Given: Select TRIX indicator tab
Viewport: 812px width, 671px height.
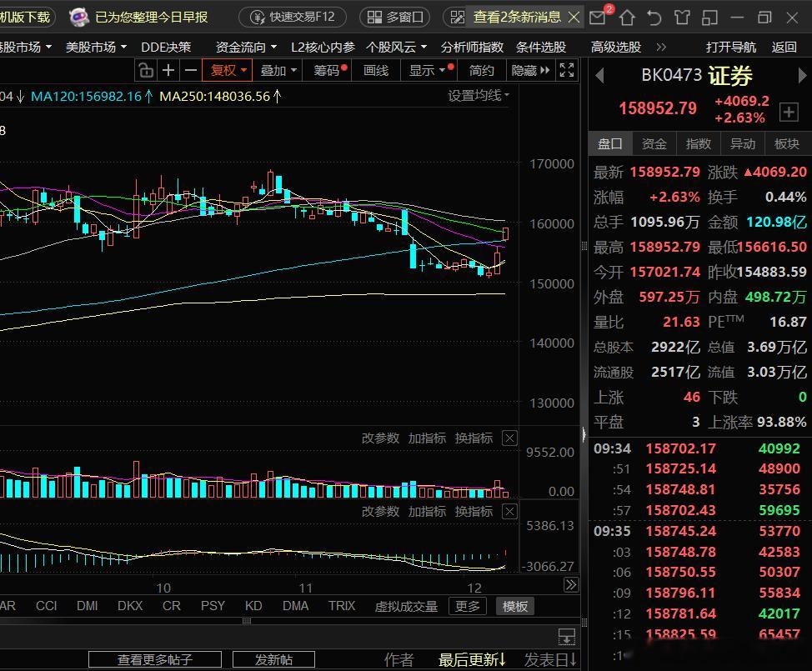Looking at the screenshot, I should pyautogui.click(x=342, y=606).
